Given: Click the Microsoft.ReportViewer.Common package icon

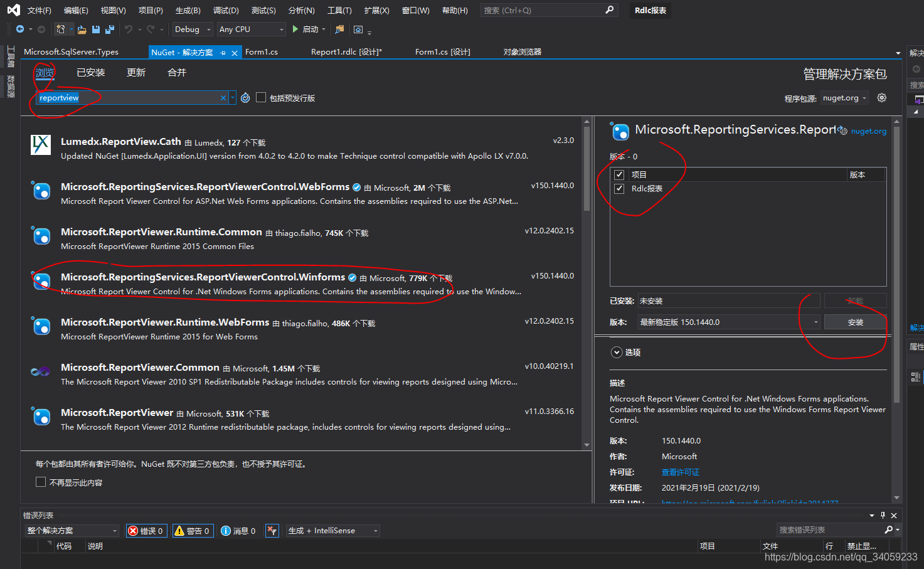Looking at the screenshot, I should pos(41,371).
